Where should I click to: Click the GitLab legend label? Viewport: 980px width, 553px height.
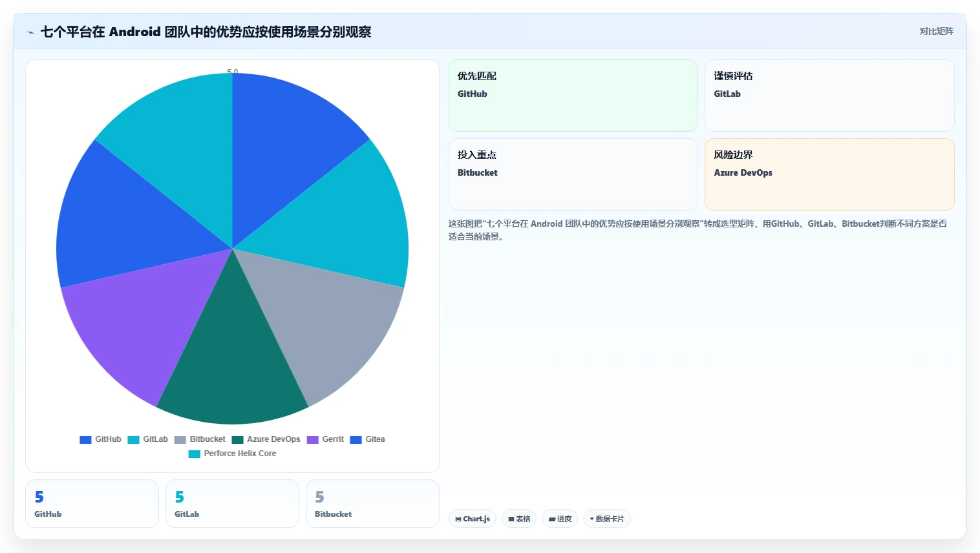tap(155, 439)
